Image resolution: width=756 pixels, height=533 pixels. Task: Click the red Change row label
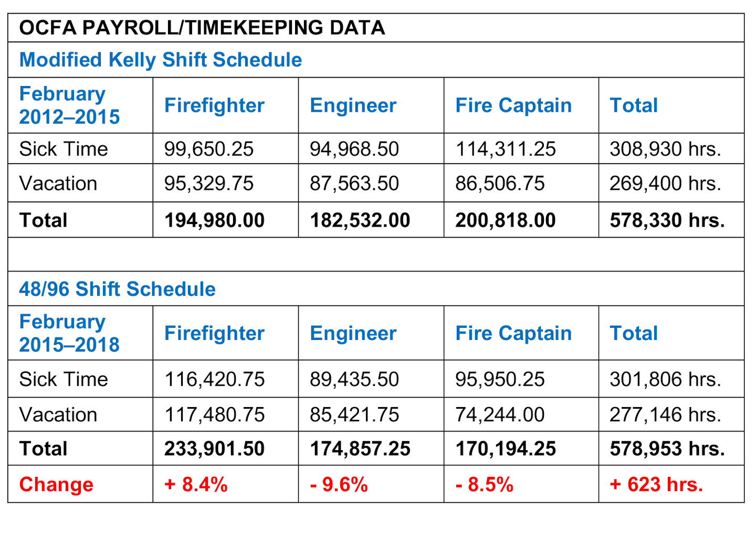[56, 485]
